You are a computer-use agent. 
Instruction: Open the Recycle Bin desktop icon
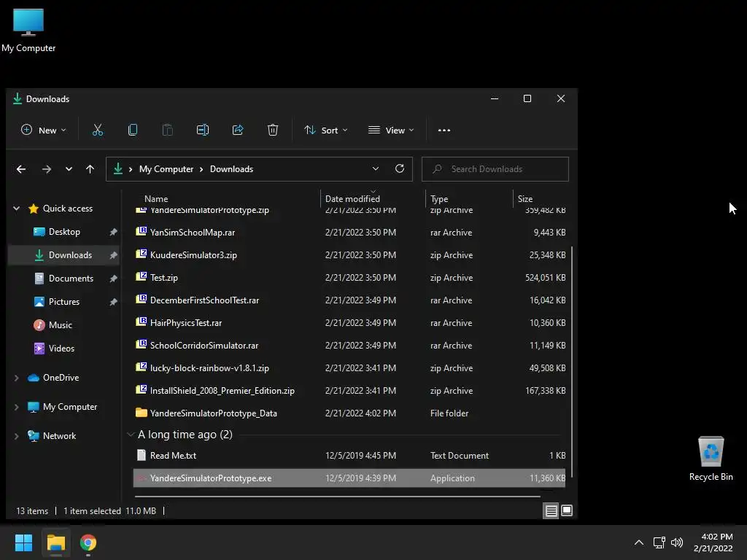[x=711, y=459]
